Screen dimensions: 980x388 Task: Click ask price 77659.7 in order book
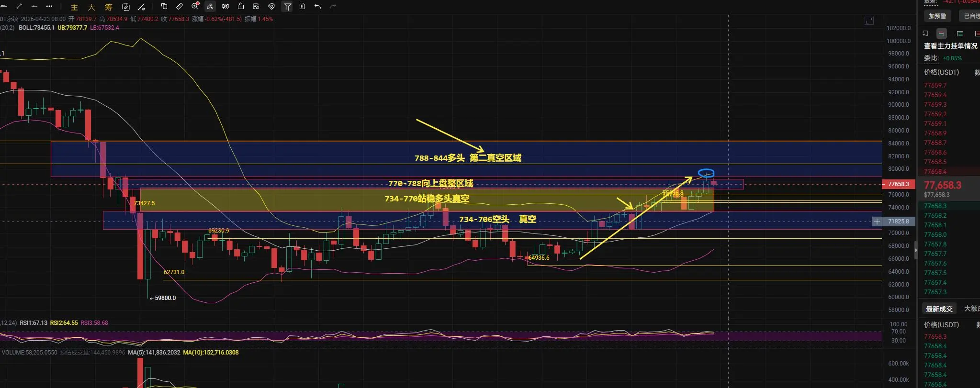pos(935,85)
